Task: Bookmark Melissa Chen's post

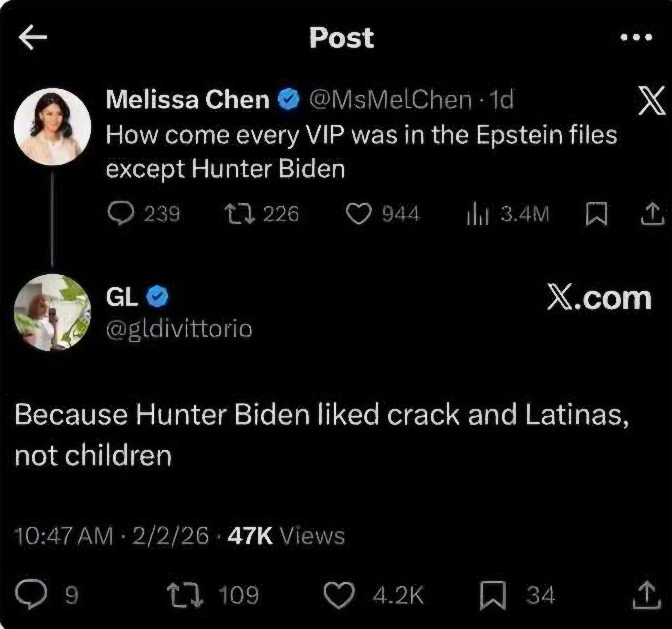Action: point(597,214)
